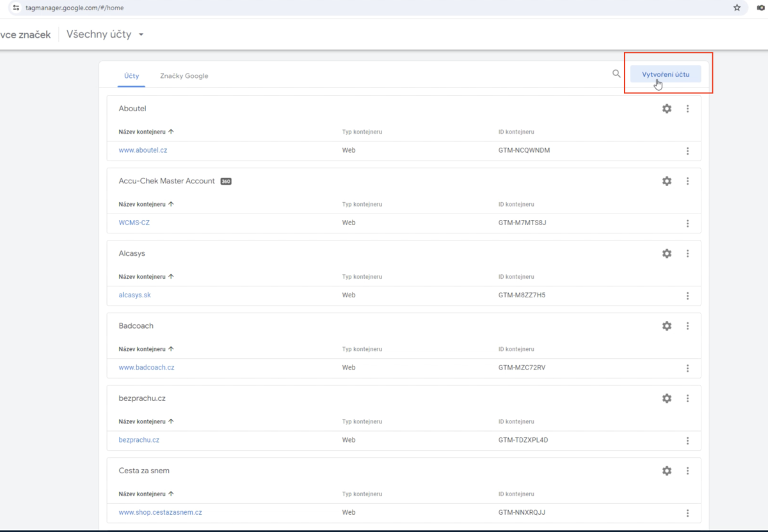
Task: Open three-dot menu for Badcoach account
Action: click(687, 325)
